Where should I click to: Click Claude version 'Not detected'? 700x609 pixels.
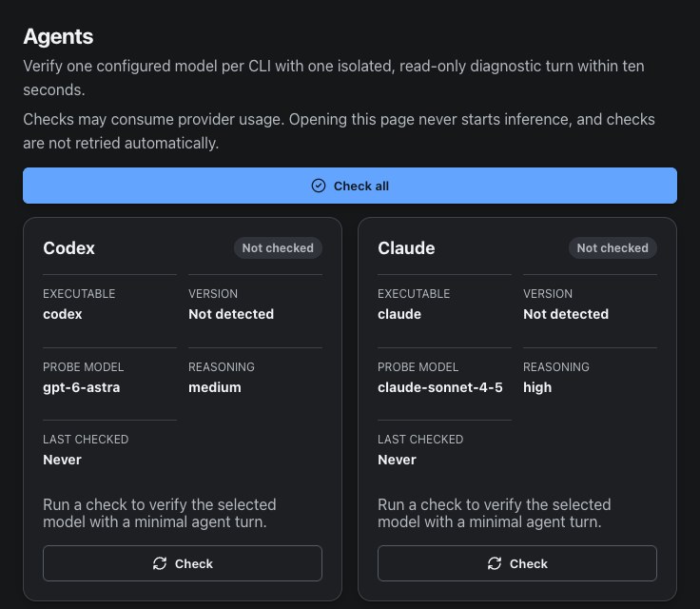pos(566,314)
